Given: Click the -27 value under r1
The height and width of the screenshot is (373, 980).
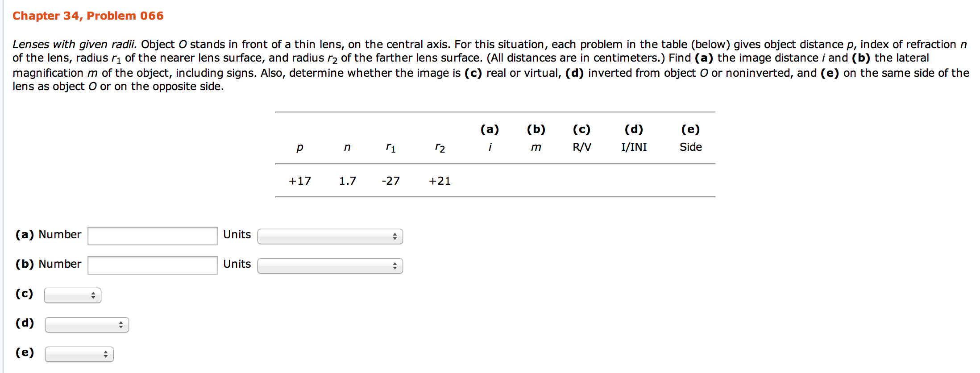Looking at the screenshot, I should (390, 181).
